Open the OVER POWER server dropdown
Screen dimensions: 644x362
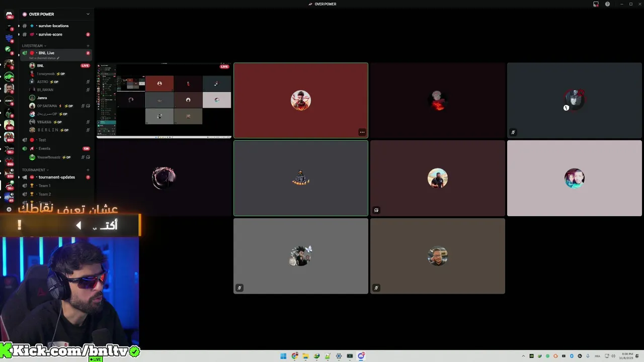tap(55, 14)
